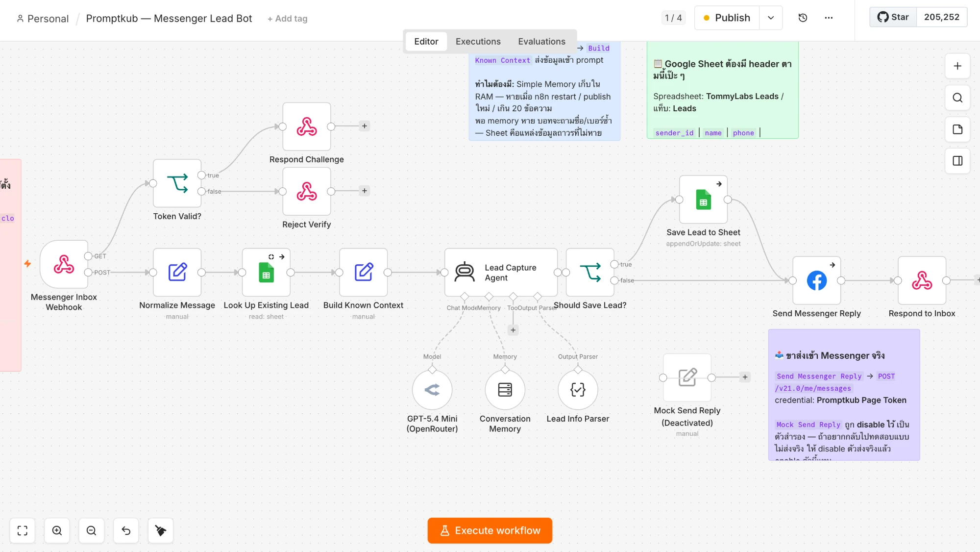
Task: Select the deactivated Mock Send Reply node
Action: coord(687,377)
